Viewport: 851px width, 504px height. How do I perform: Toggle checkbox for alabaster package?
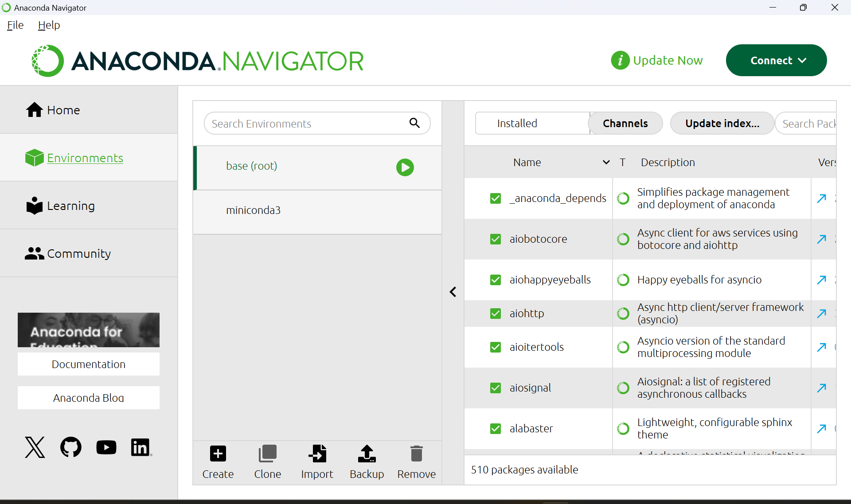(x=496, y=428)
